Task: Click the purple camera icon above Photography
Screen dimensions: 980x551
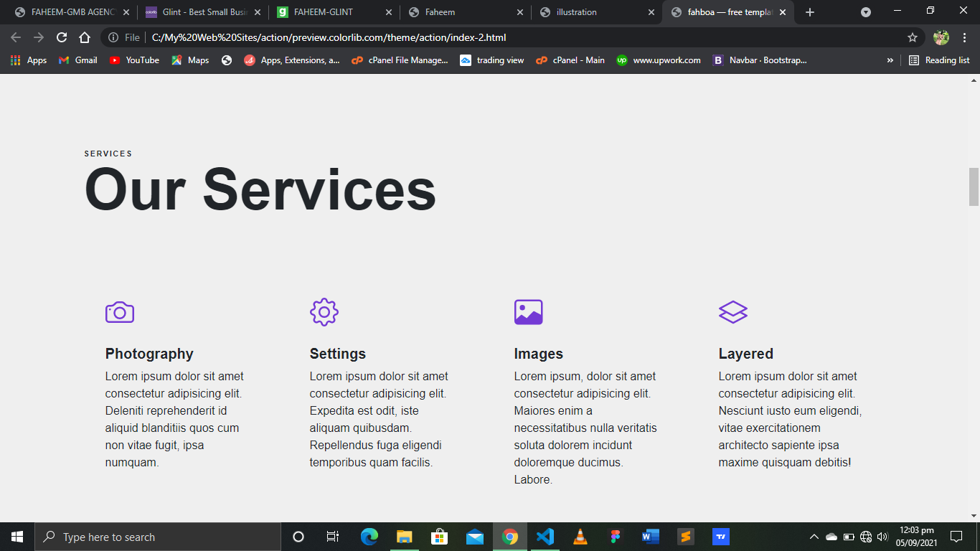Action: point(120,312)
